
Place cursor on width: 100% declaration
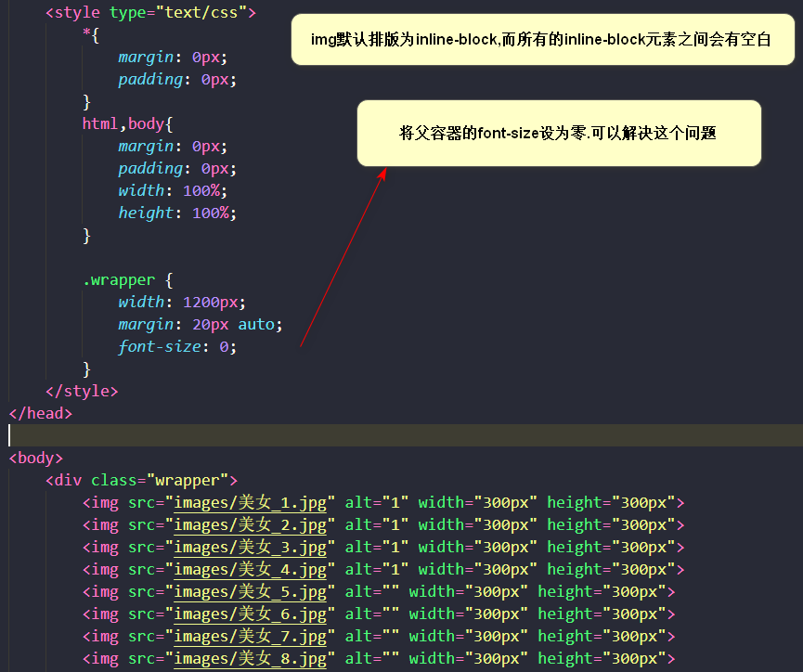pyautogui.click(x=173, y=190)
